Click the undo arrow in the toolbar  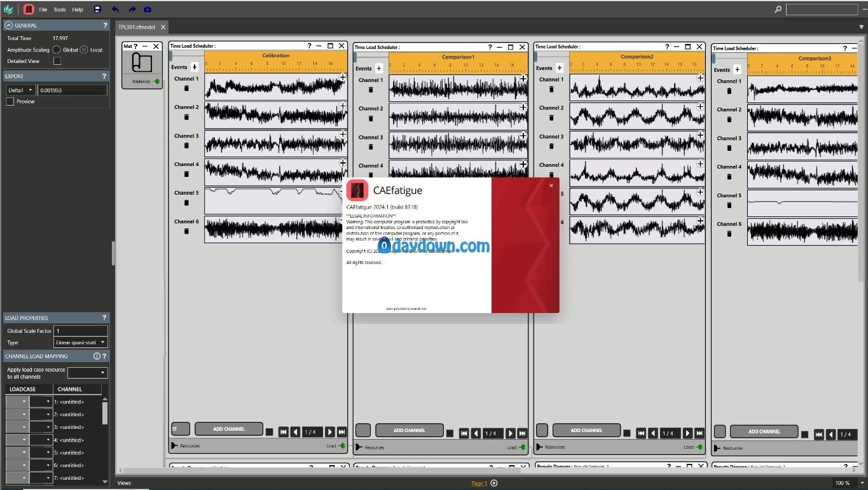tap(115, 10)
